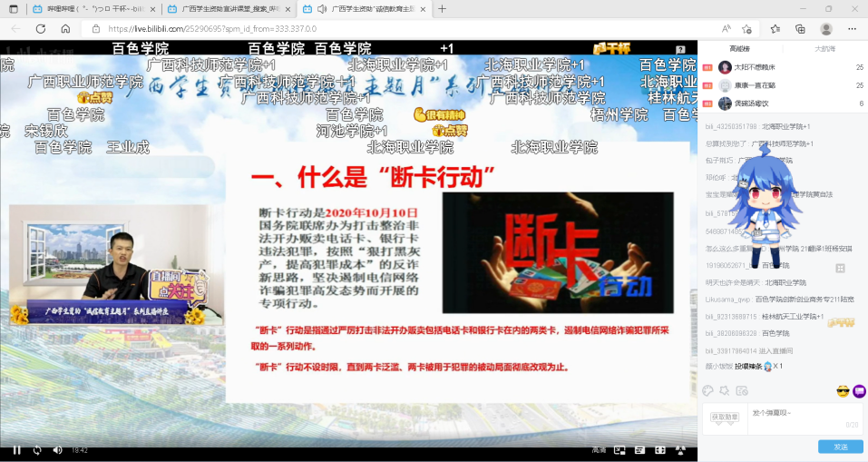Click chat message 百色学院创新创业商务专211陆宽
The width and height of the screenshot is (868, 462).
coord(805,300)
